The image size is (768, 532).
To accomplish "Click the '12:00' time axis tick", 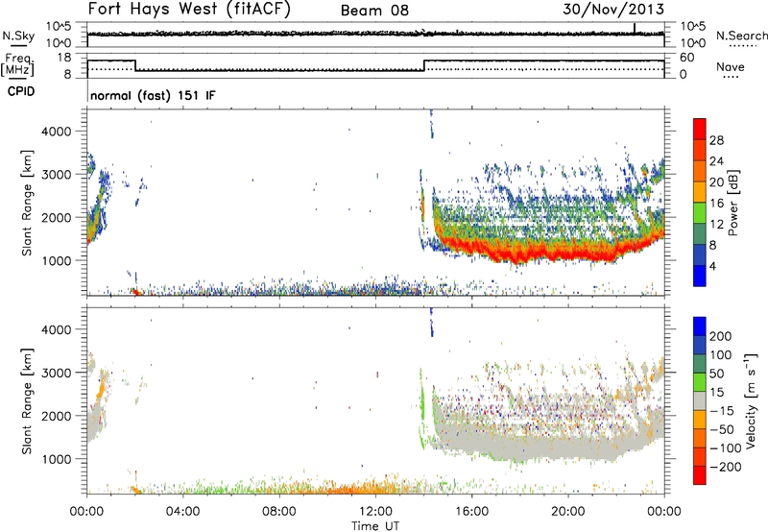I will 375,512.
